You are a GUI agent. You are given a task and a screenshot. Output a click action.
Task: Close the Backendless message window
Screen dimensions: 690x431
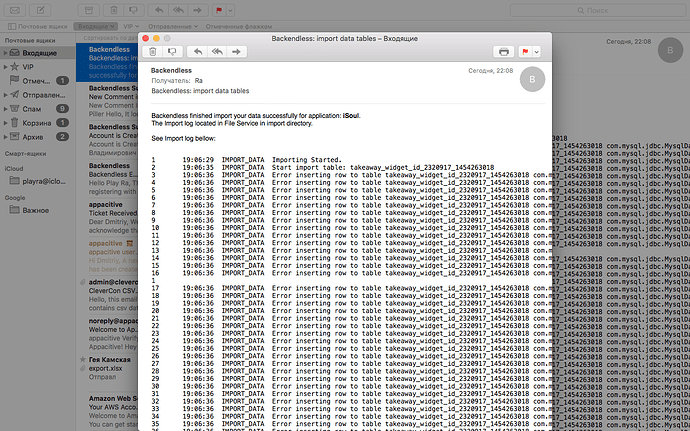tap(146, 38)
